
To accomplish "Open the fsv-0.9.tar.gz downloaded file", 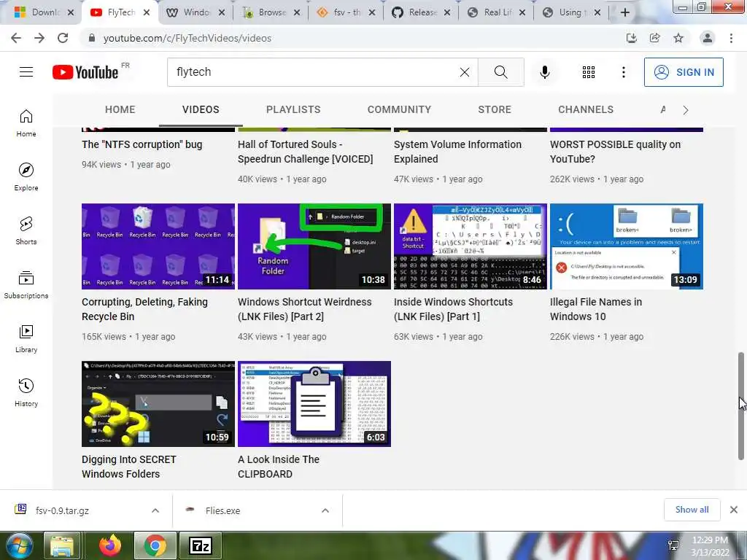I will tap(62, 510).
